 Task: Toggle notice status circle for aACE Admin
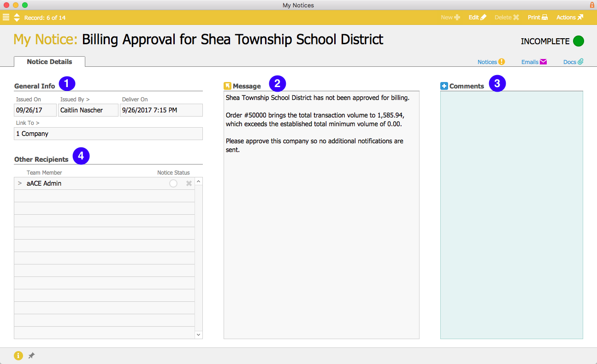point(173,183)
